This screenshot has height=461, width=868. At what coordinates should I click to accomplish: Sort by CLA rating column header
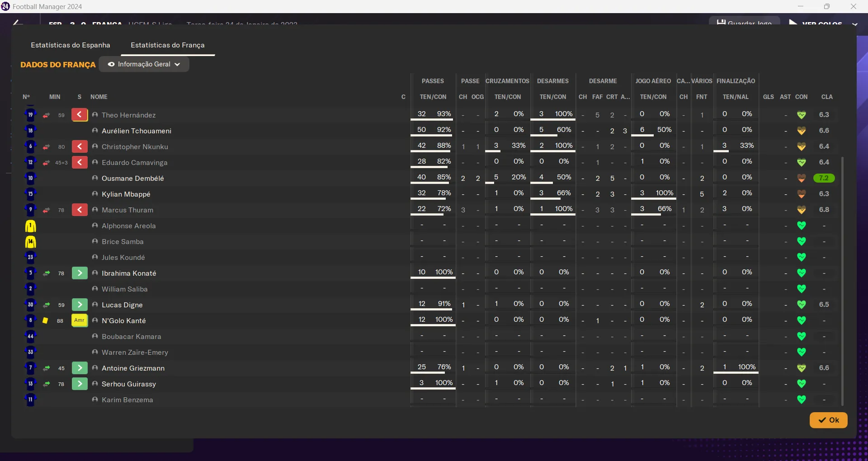pyautogui.click(x=827, y=97)
